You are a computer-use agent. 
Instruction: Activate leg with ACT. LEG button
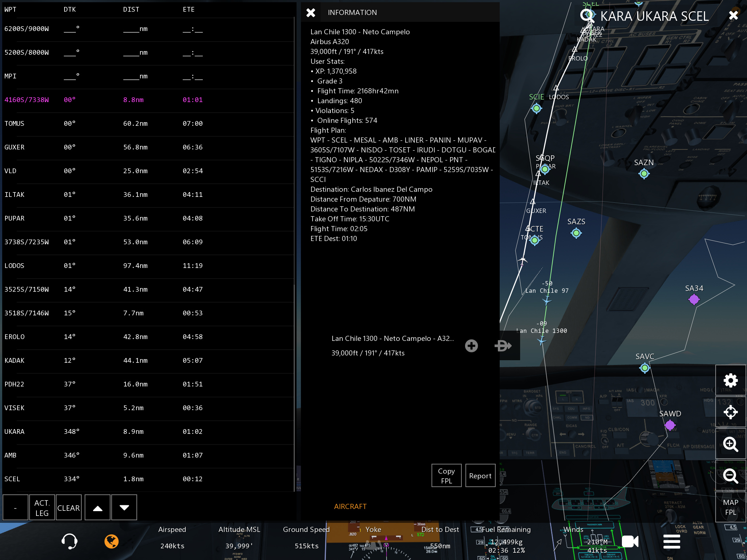click(x=42, y=507)
